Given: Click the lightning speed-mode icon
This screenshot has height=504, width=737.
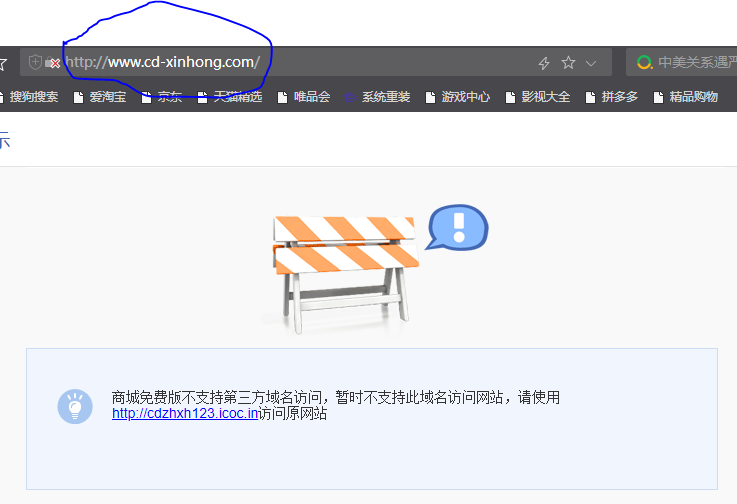Looking at the screenshot, I should click(x=544, y=63).
